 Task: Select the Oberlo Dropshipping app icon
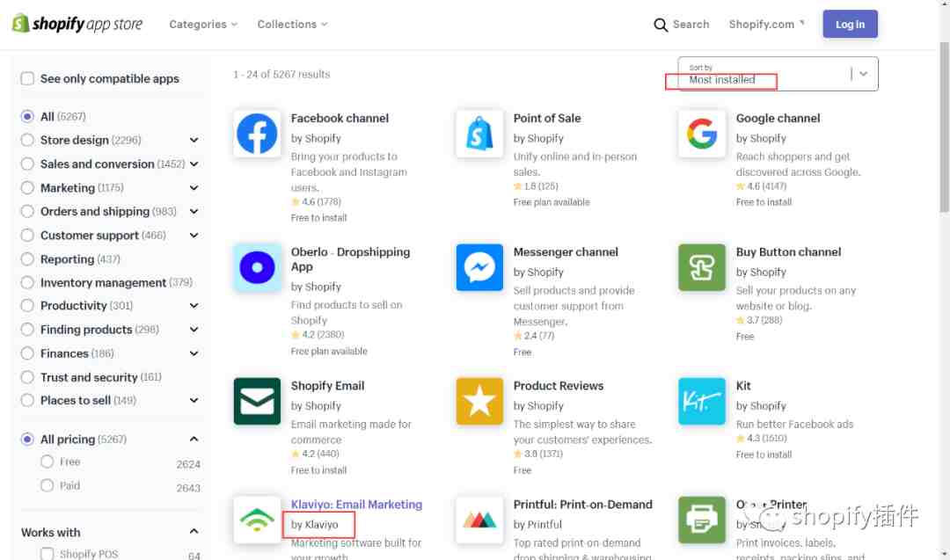click(257, 267)
